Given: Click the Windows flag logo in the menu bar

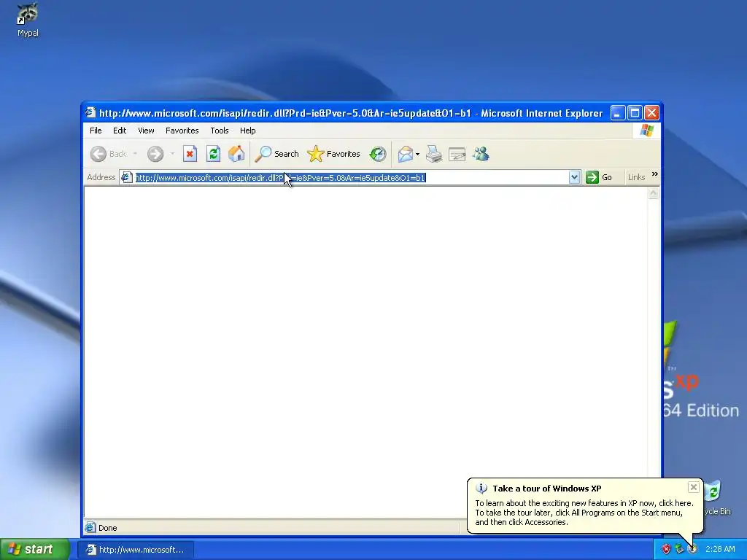Looking at the screenshot, I should click(646, 130).
